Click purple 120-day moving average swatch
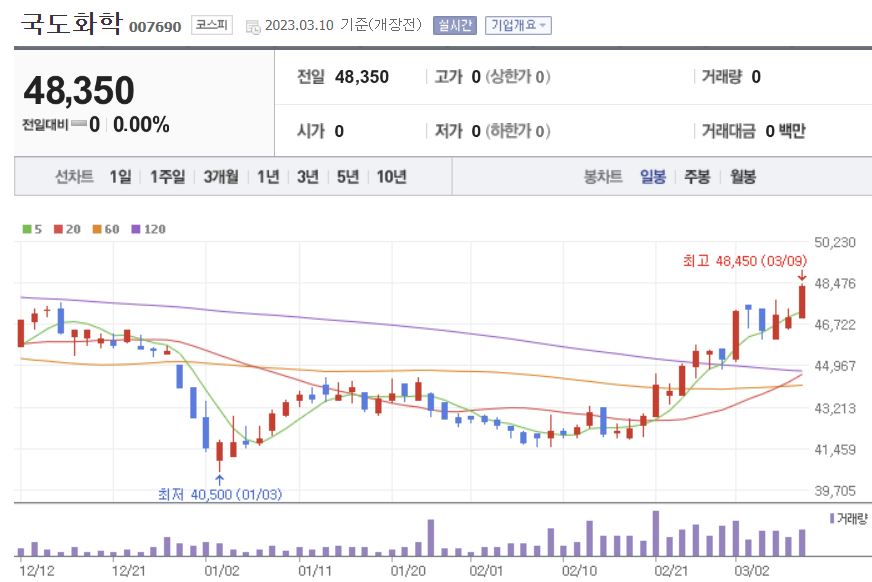 [136, 229]
